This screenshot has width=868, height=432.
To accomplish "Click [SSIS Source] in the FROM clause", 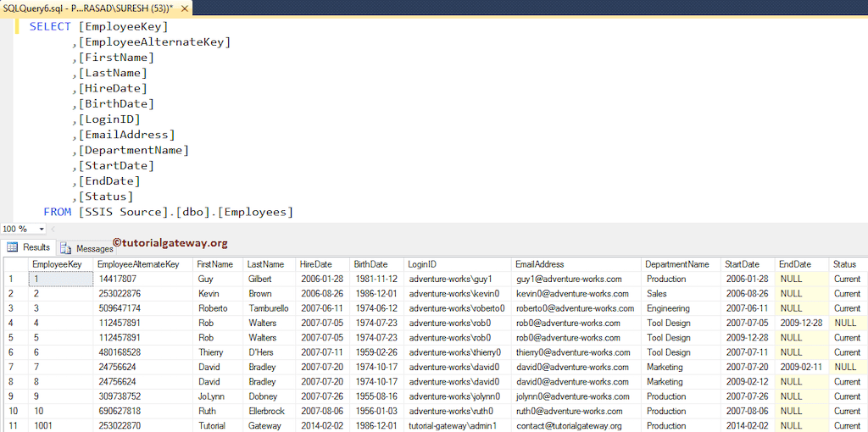I will (123, 212).
